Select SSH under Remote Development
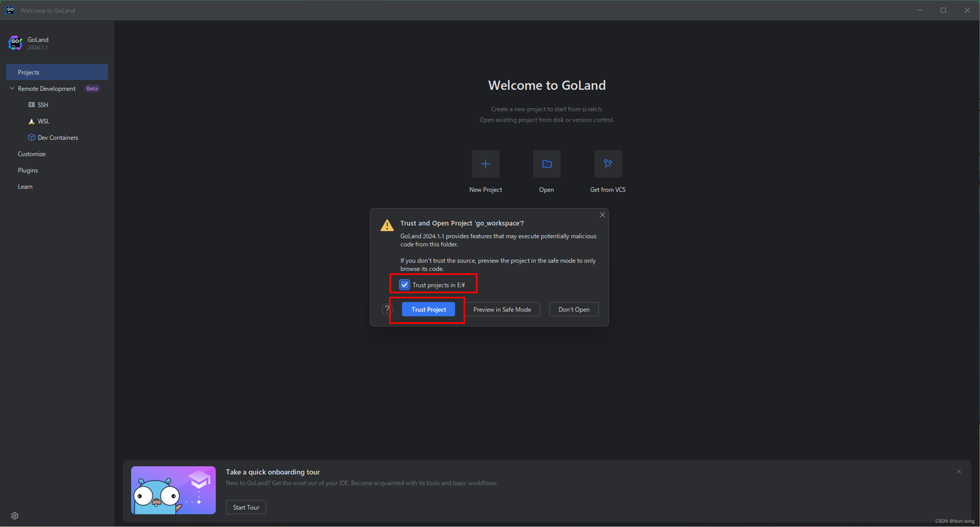 click(43, 104)
